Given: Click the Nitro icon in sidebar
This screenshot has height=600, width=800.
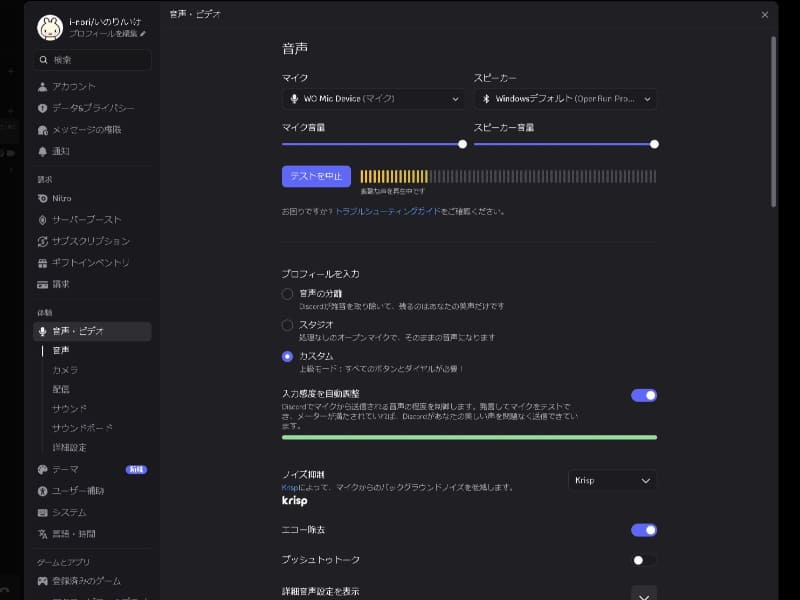Looking at the screenshot, I should 42,198.
